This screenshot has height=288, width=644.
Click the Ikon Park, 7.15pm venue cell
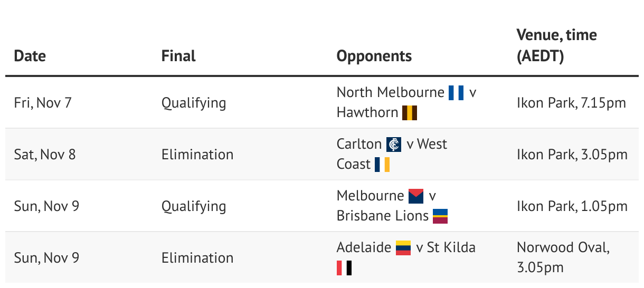click(571, 102)
